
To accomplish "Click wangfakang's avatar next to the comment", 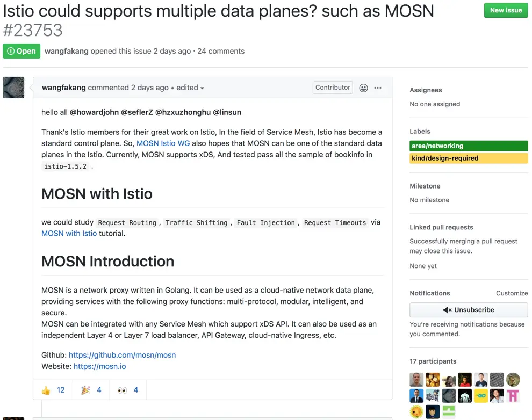I will click(13, 87).
